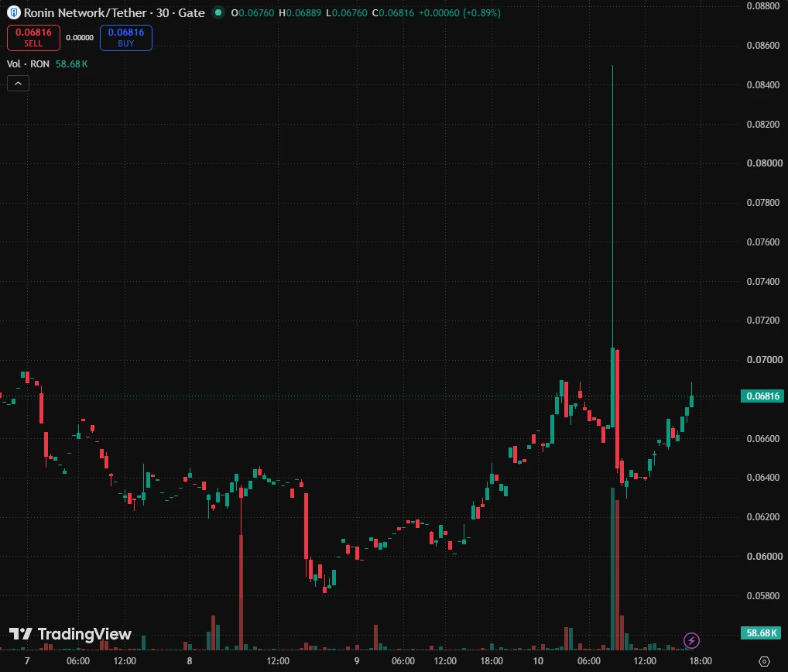Click the 0.08200 price axis label
Screen dimensions: 788x672
click(763, 124)
